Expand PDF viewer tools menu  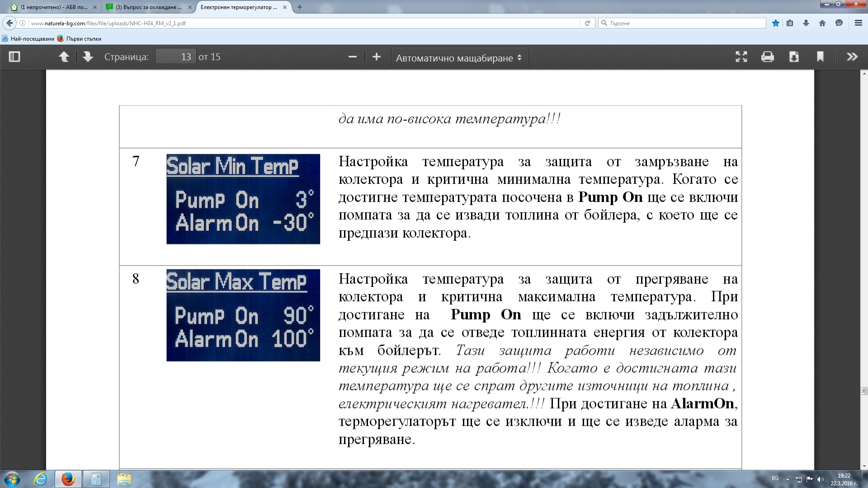(x=852, y=57)
